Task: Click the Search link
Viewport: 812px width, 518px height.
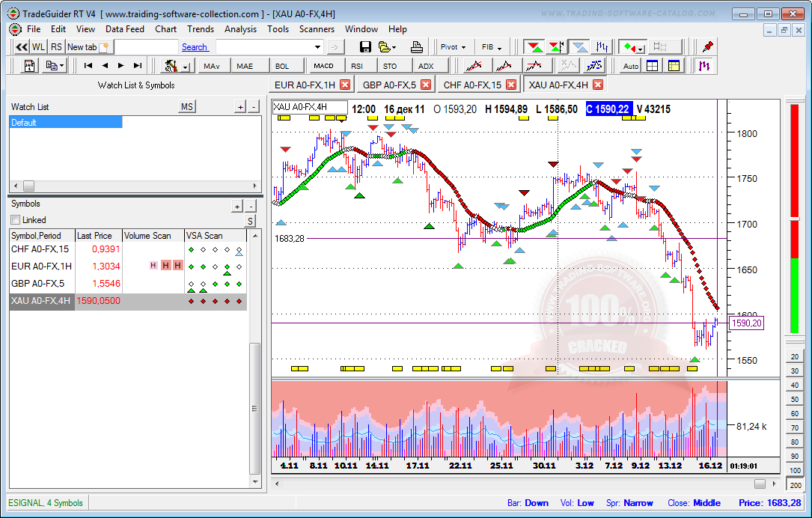Action: tap(195, 47)
